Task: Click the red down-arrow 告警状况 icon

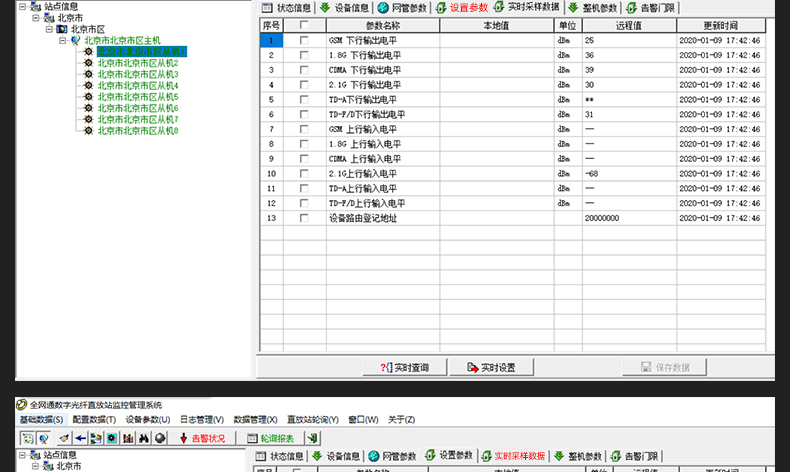Action: 183,438
